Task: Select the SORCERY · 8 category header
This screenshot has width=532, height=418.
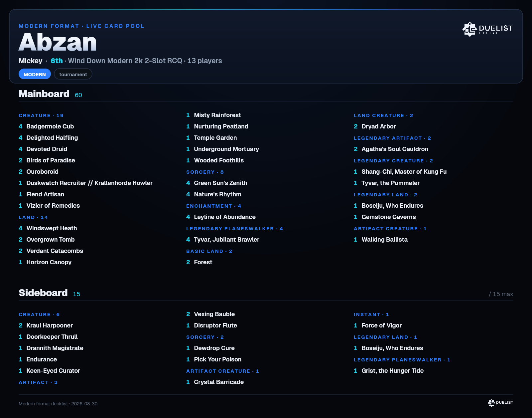Action: tap(205, 172)
